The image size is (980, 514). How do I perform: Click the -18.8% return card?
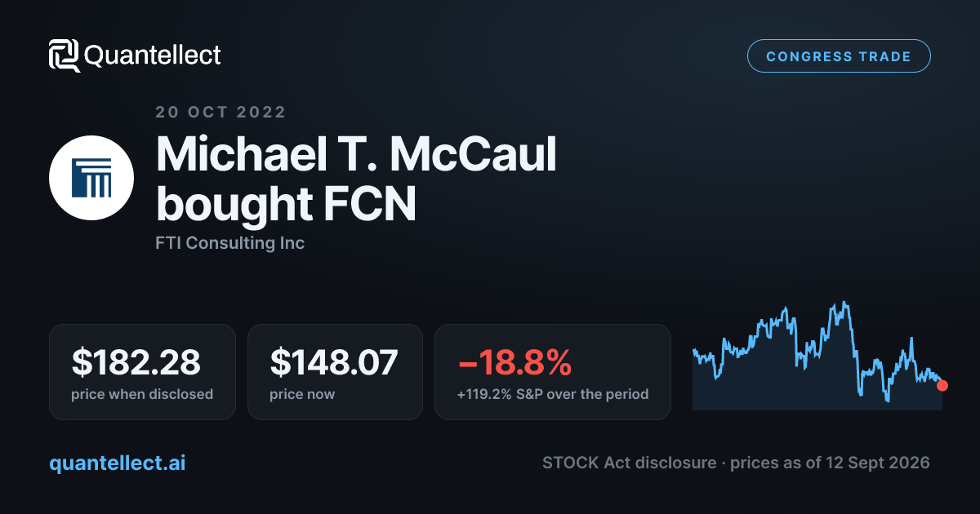(553, 372)
